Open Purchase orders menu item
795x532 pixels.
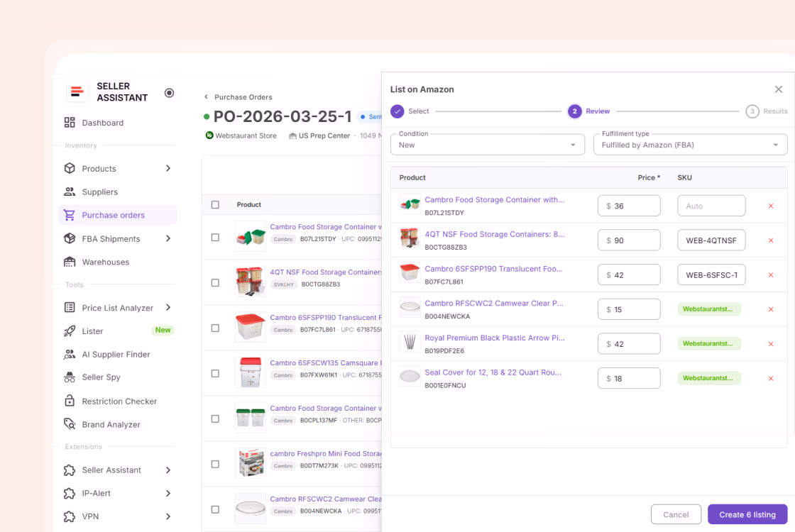coord(118,215)
